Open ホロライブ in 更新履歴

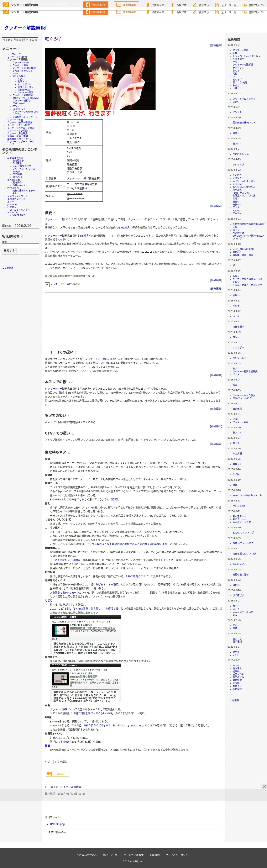[238, 165]
